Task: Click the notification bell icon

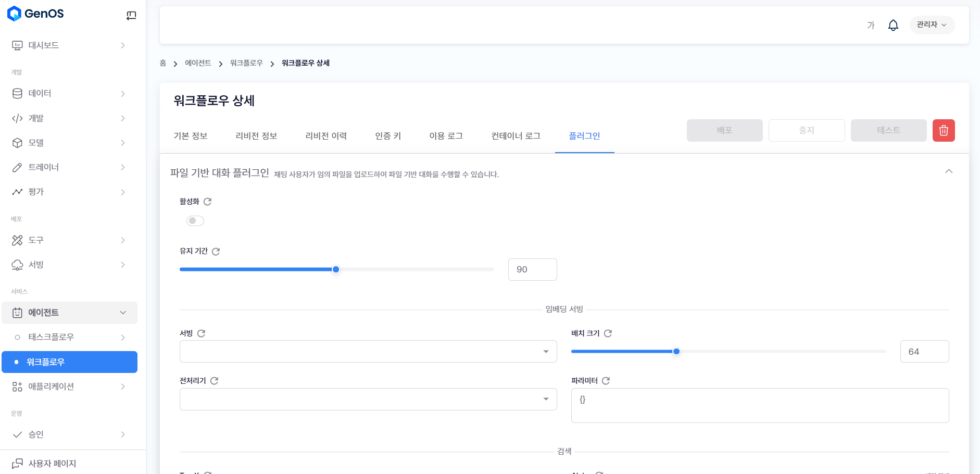Action: point(893,25)
